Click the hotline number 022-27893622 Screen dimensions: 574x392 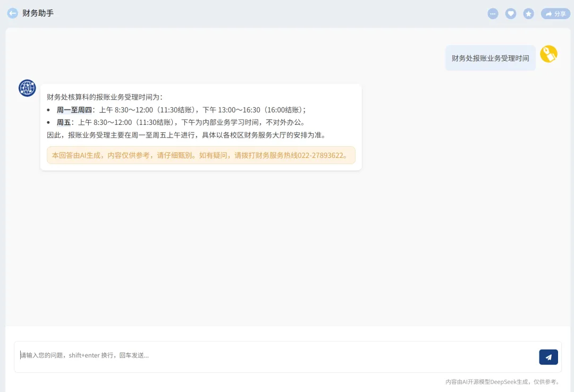point(320,155)
